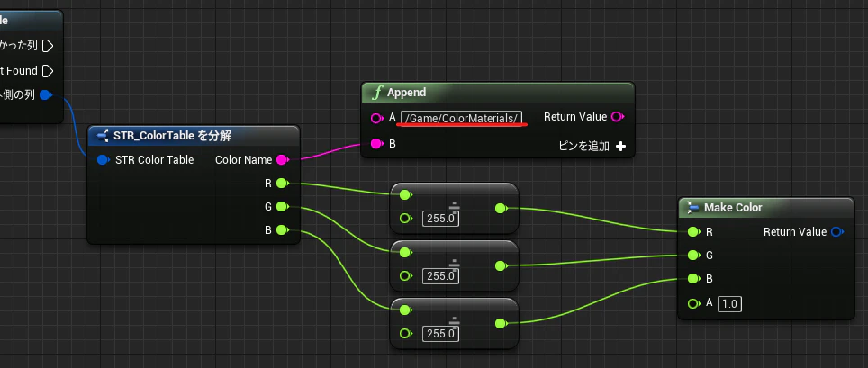
Task: Click the bottom divide node's upper input pin
Action: [x=405, y=310]
